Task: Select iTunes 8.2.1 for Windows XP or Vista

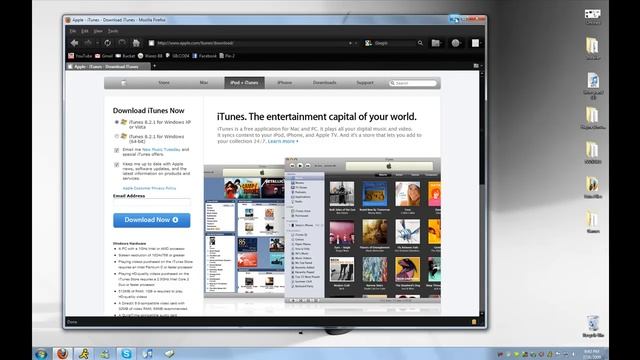Action: point(117,122)
